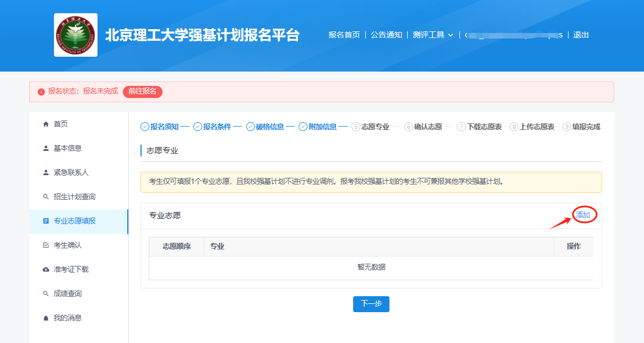This screenshot has width=644, height=343.
Task: Click 添加 to add a major preference
Action: [x=583, y=215]
